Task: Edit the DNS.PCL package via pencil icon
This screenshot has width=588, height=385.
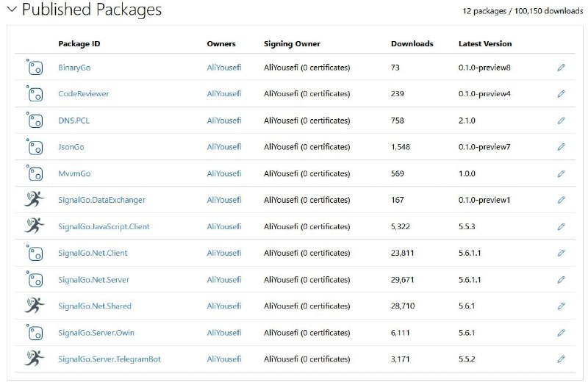Action: coord(561,120)
